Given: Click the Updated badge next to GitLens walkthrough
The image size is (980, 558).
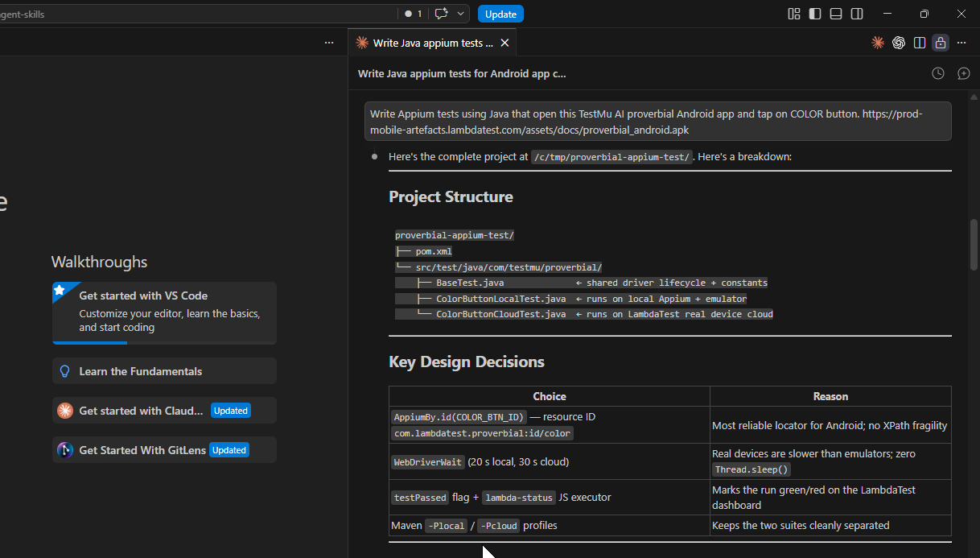Looking at the screenshot, I should [229, 450].
